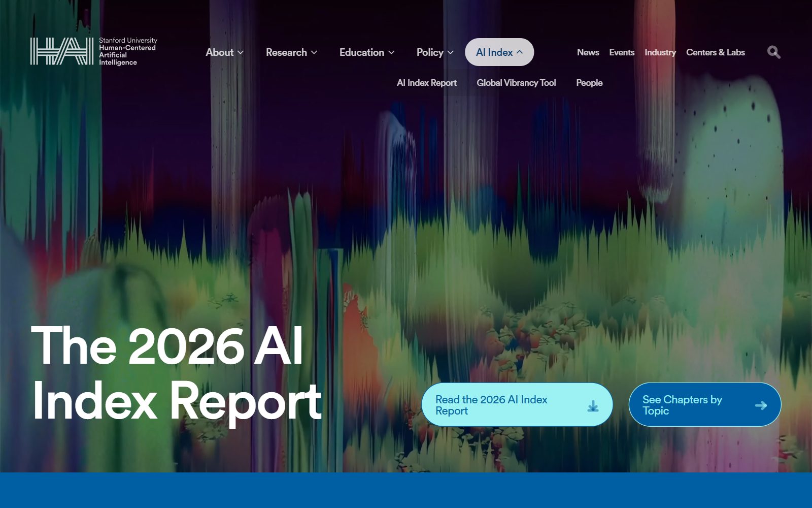The height and width of the screenshot is (508, 812).
Task: Click the arrow icon in See Chapters button
Action: point(761,405)
